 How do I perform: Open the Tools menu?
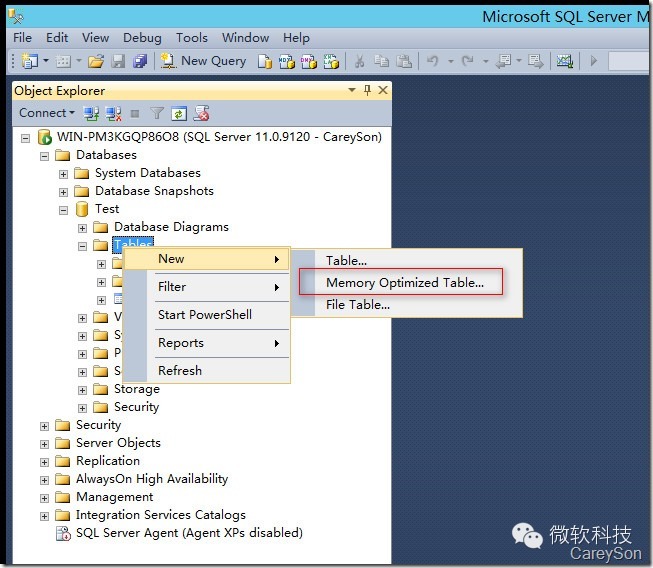192,38
